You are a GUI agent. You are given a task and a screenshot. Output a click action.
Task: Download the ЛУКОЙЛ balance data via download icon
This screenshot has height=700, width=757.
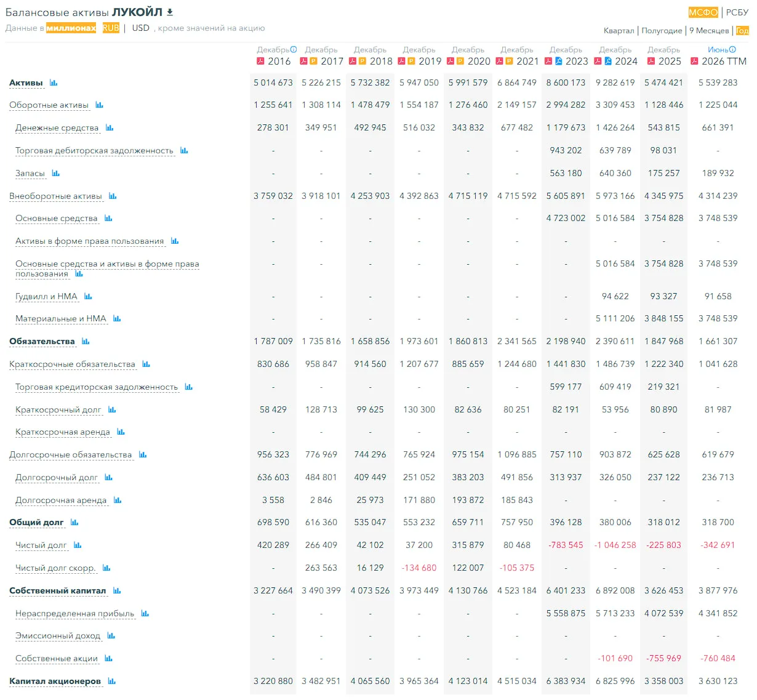[170, 12]
